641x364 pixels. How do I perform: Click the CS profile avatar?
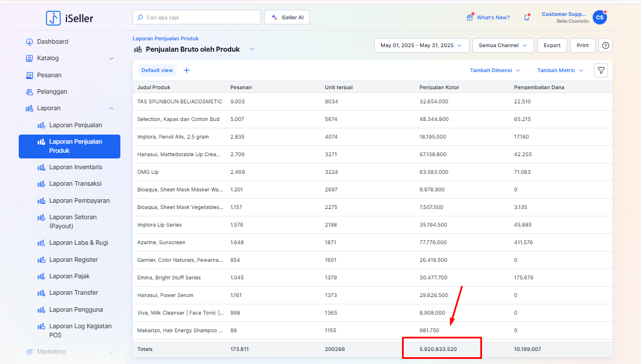599,18
